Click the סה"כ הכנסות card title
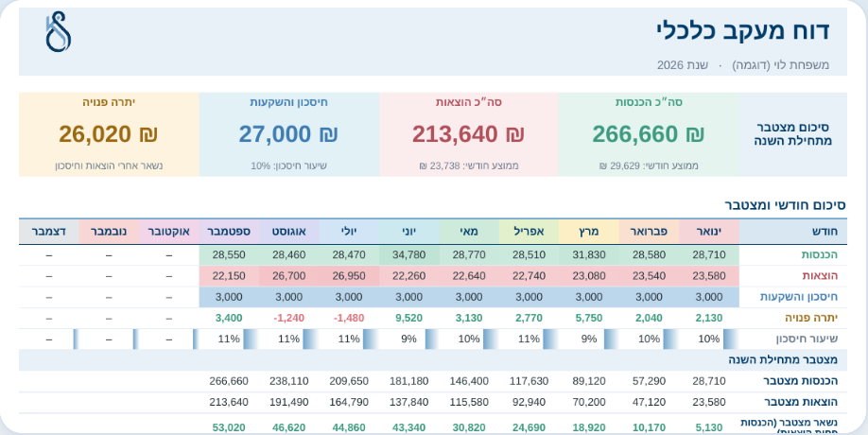The width and height of the screenshot is (868, 435). (x=649, y=102)
